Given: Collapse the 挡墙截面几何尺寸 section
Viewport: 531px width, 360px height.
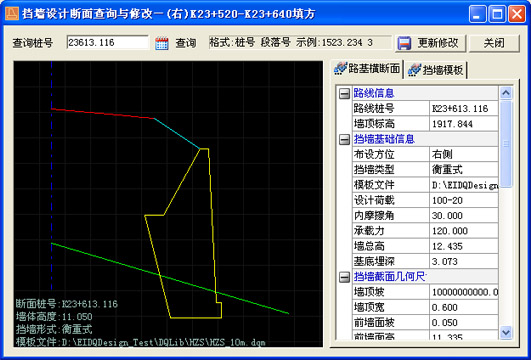Looking at the screenshot, I should click(344, 277).
